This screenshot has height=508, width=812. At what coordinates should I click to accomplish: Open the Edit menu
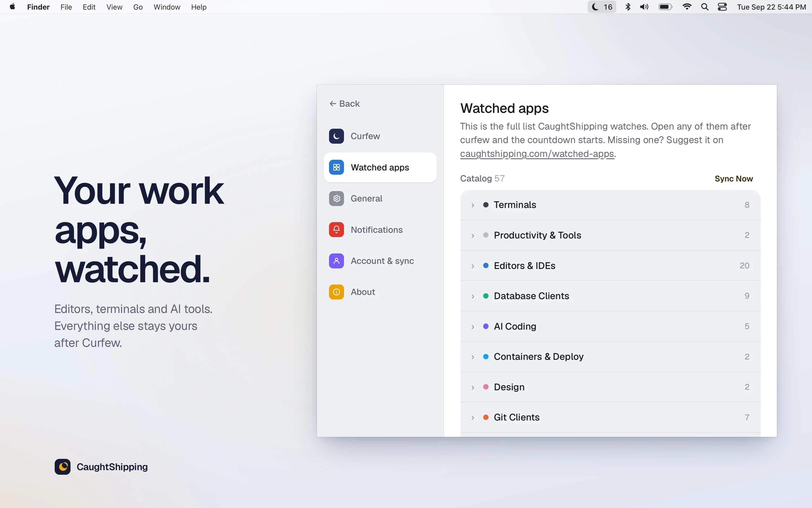click(89, 7)
